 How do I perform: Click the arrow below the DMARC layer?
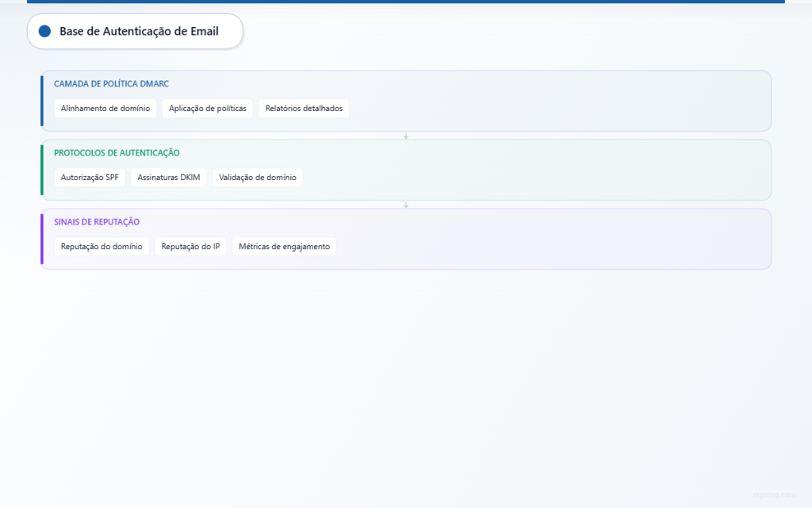(406, 136)
